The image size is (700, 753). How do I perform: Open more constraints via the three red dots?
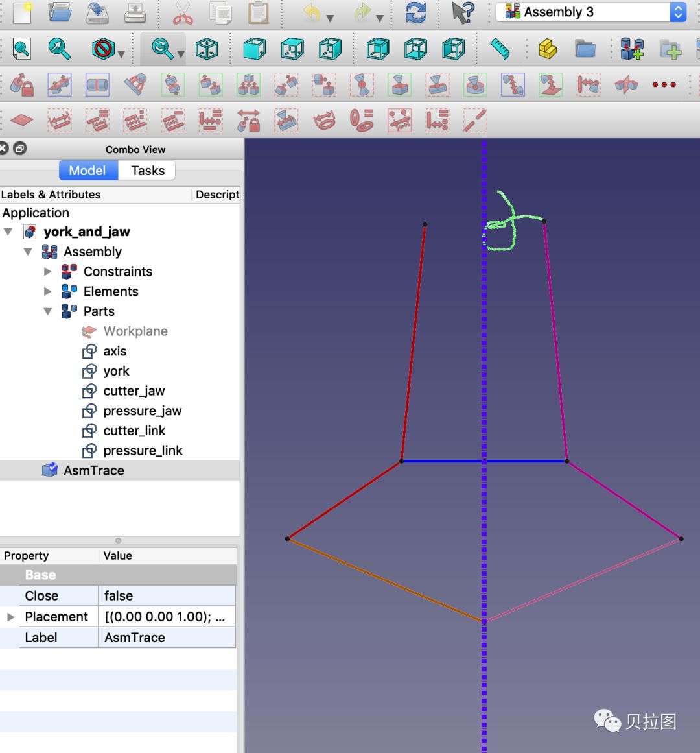point(664,85)
